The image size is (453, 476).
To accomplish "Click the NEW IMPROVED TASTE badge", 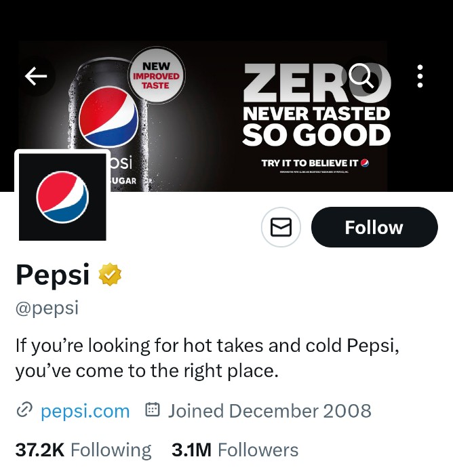I will point(156,76).
